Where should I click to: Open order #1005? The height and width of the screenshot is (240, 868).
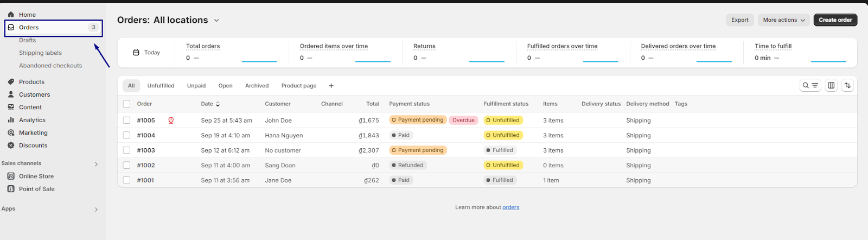(146, 121)
